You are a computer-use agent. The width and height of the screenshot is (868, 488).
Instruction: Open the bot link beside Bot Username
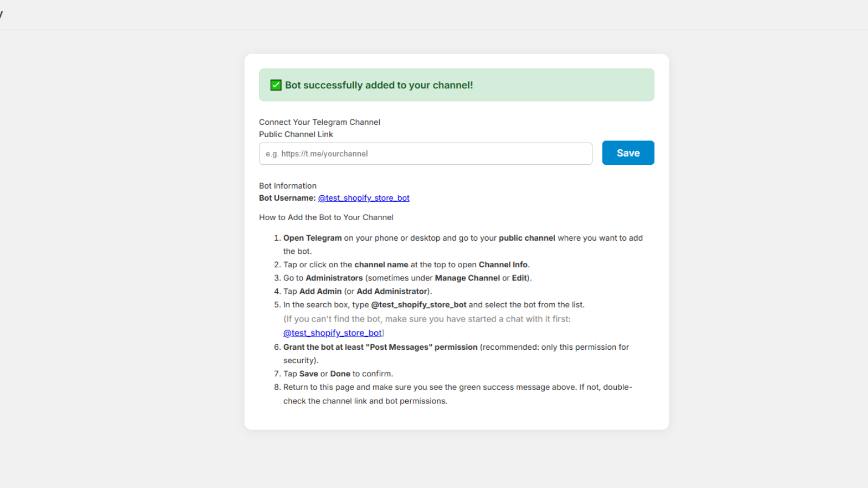click(x=363, y=198)
